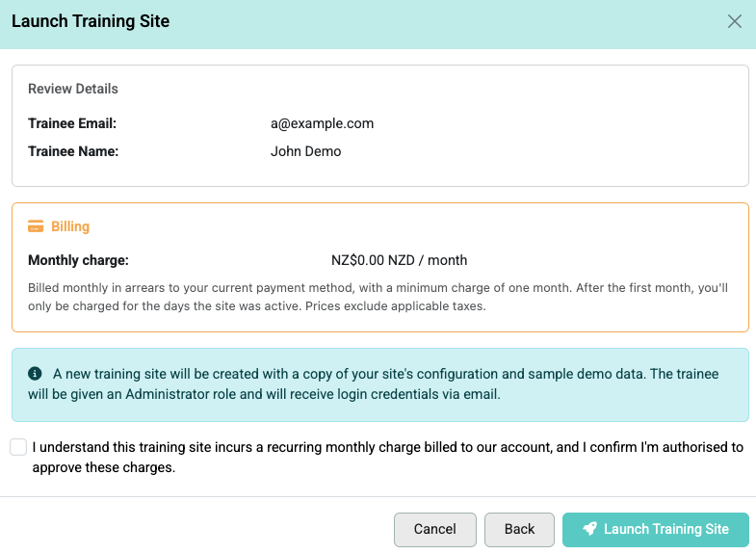Click the Trainee Name label
Viewport: 756px width, 554px height.
pos(73,151)
